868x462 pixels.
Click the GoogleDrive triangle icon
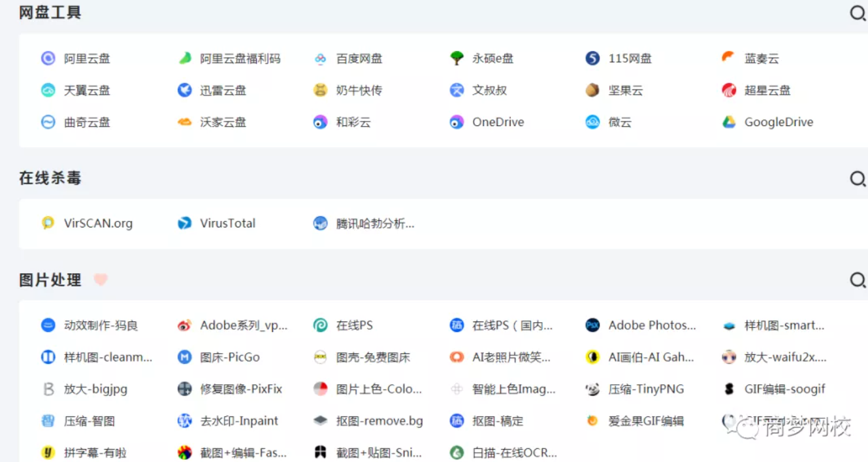(729, 122)
